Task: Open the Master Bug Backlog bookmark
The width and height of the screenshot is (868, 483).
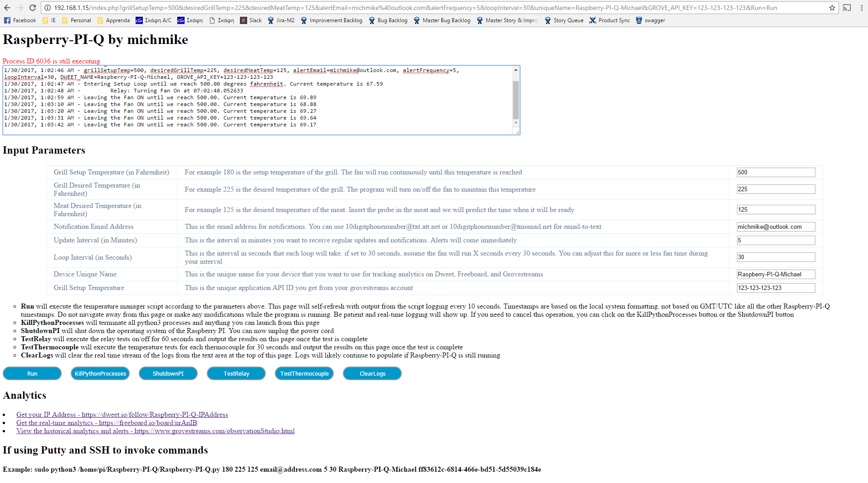Action: point(442,20)
